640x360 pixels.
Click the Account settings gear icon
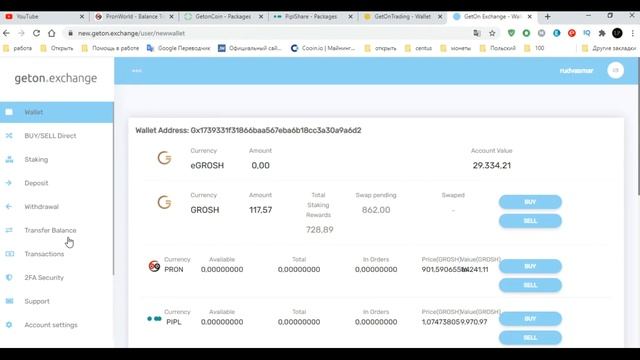click(x=9, y=325)
